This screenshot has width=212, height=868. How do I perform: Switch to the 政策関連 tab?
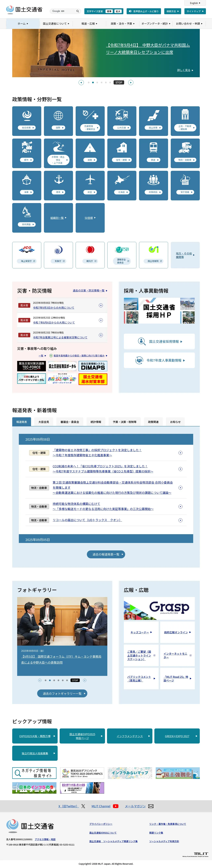pos(153,422)
